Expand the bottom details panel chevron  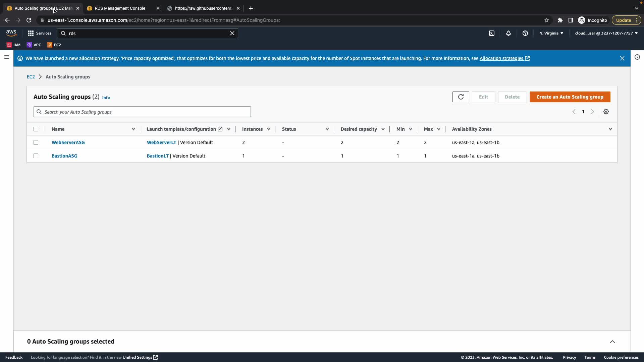(612, 342)
